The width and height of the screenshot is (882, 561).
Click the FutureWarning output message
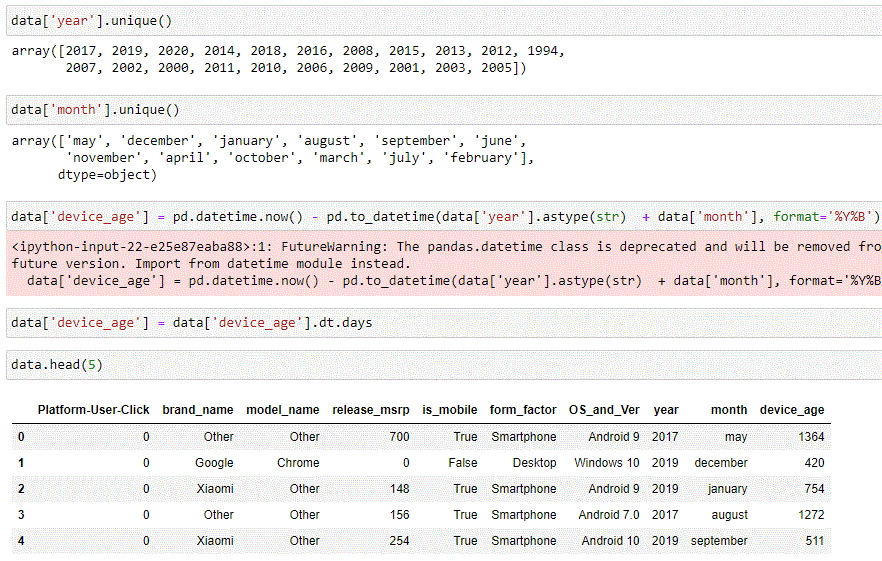tap(444, 264)
